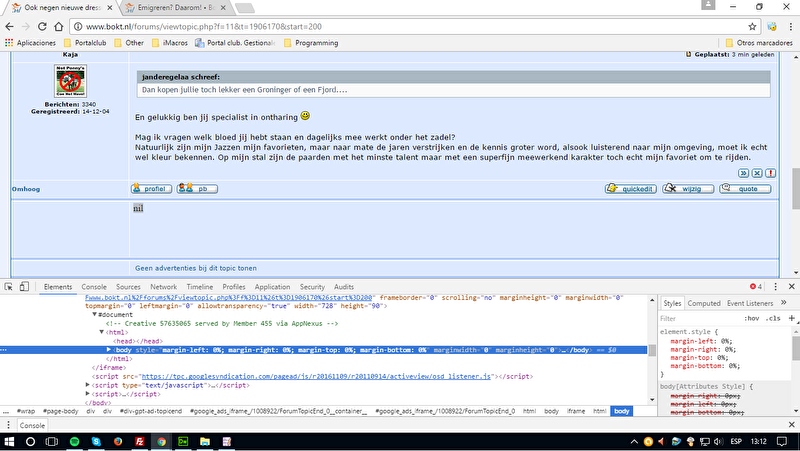This screenshot has height=451, width=800.
Task: Open the Audits tab in DevTools
Action: coord(344,287)
